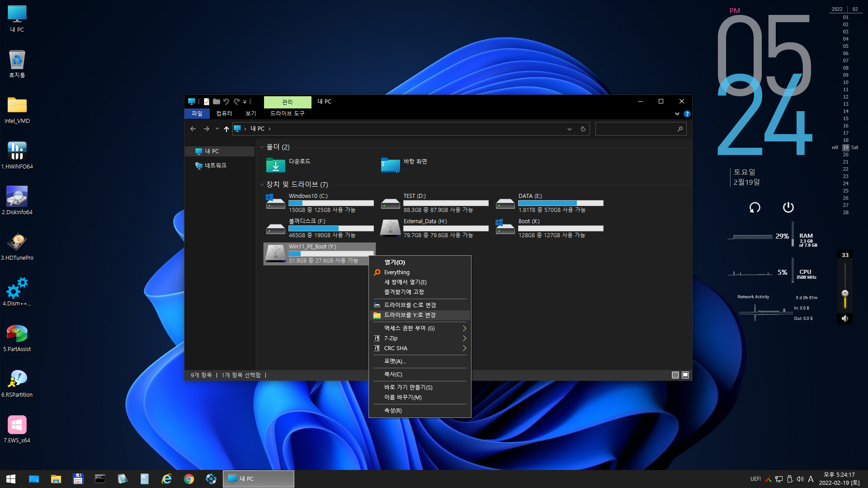Select the Boot (X:) drive

(x=549, y=229)
